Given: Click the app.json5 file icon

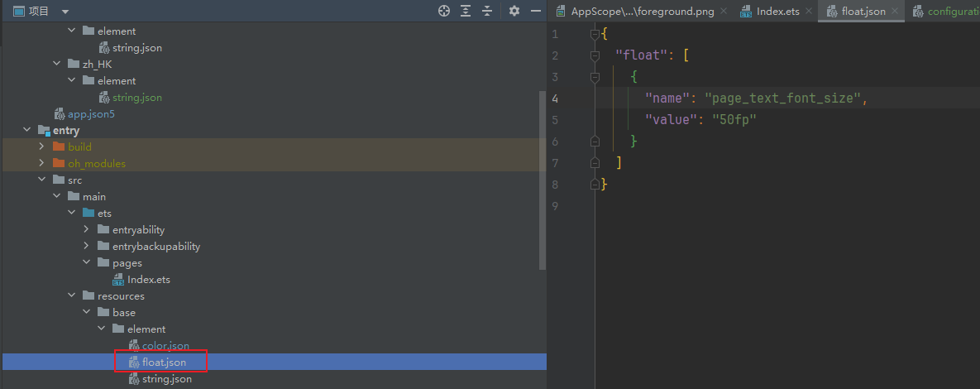Looking at the screenshot, I should [60, 114].
